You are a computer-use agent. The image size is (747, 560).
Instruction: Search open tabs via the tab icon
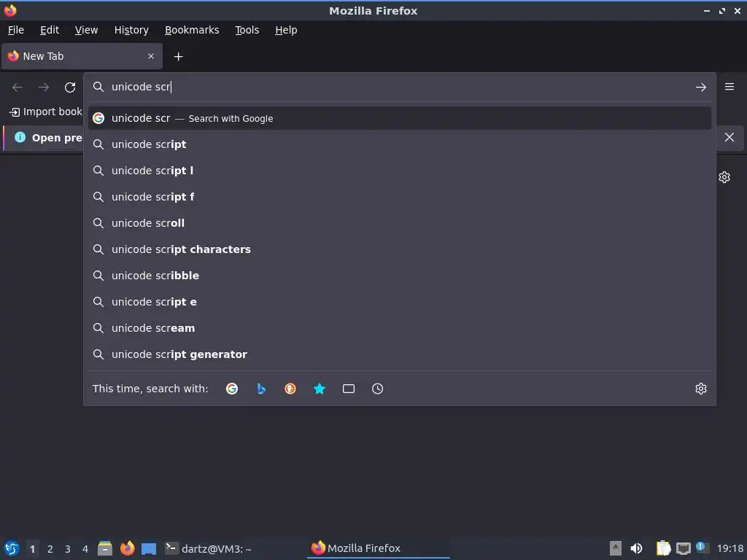coord(348,389)
